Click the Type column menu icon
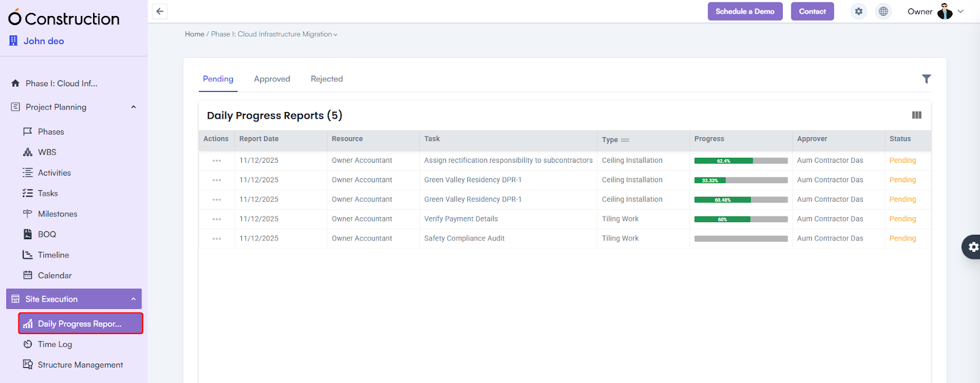980x383 pixels. (x=625, y=140)
